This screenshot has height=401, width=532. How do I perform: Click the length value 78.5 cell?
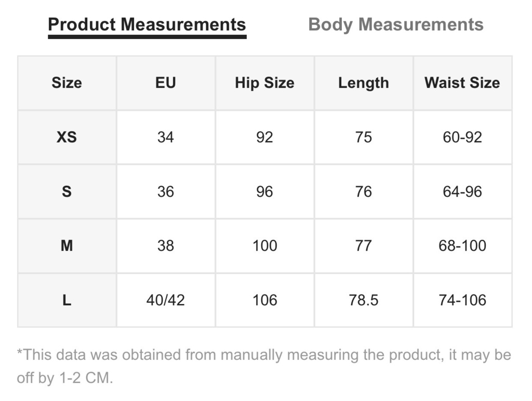[x=364, y=300]
